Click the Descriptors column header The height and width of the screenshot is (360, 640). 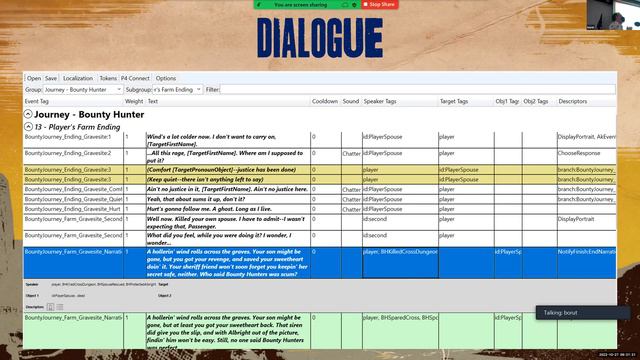573,101
